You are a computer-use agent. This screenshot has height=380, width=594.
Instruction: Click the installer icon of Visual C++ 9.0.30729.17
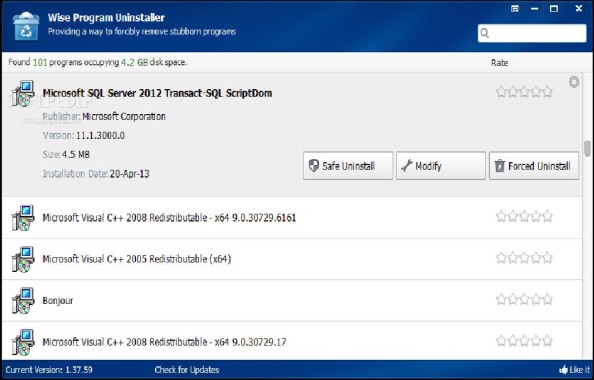23,342
